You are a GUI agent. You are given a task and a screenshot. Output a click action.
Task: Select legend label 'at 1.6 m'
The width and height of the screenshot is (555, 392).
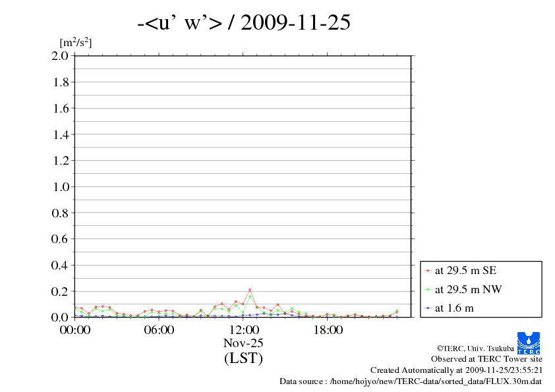pyautogui.click(x=454, y=308)
